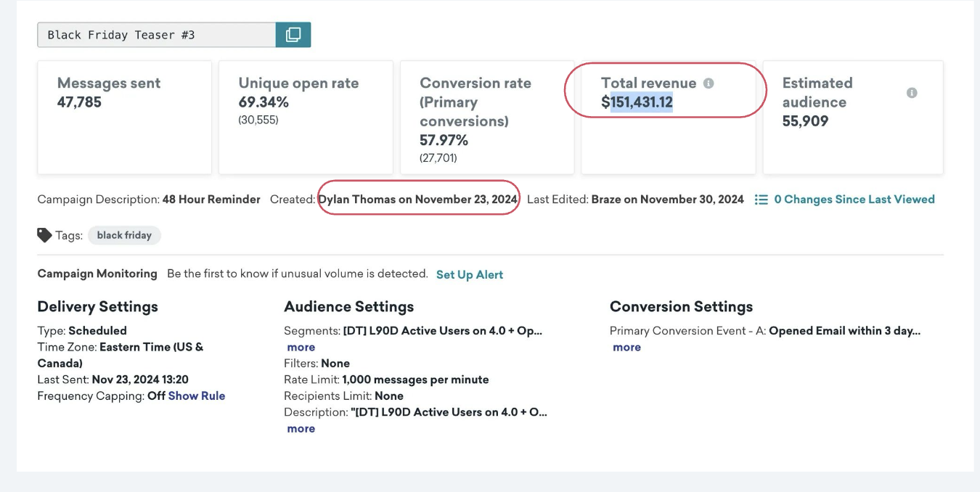980x492 pixels.
Task: Expand the Segments details with more
Action: [x=301, y=347]
